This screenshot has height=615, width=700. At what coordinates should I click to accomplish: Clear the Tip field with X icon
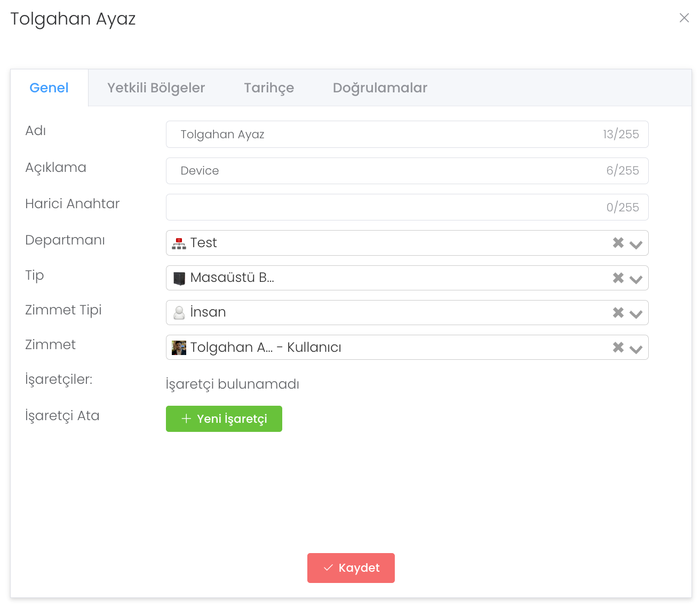point(618,278)
